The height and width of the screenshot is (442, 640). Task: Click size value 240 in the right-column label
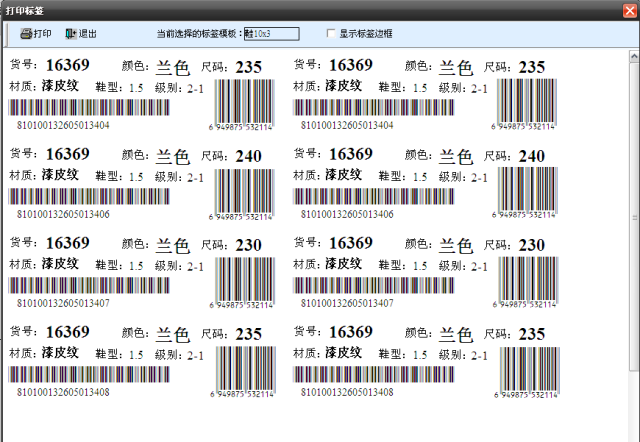[532, 156]
